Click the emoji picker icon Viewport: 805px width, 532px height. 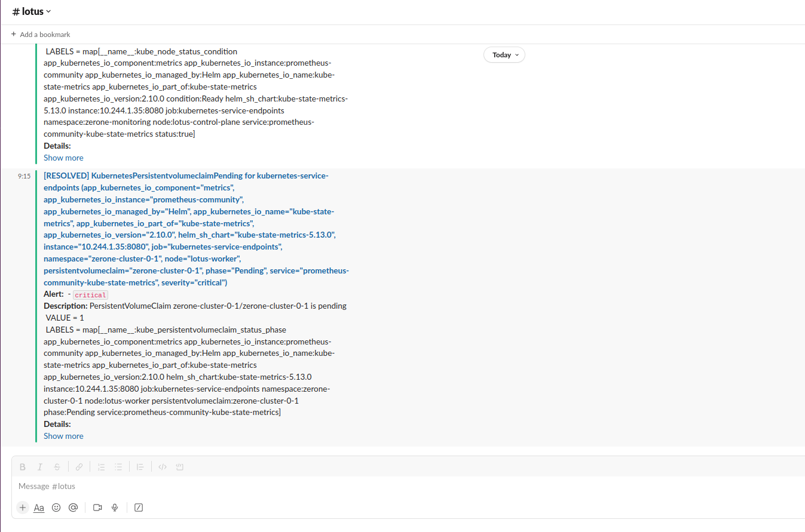56,508
